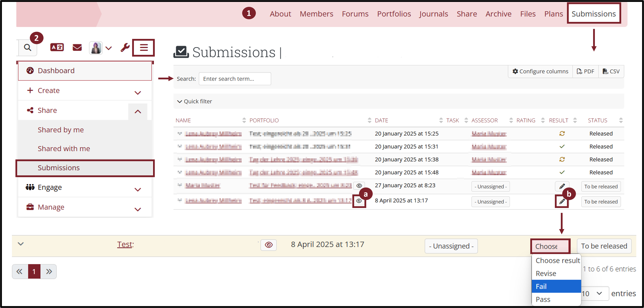The height and width of the screenshot is (308, 644).
Task: Open the Submissions tab in group navigation
Action: [x=593, y=14]
